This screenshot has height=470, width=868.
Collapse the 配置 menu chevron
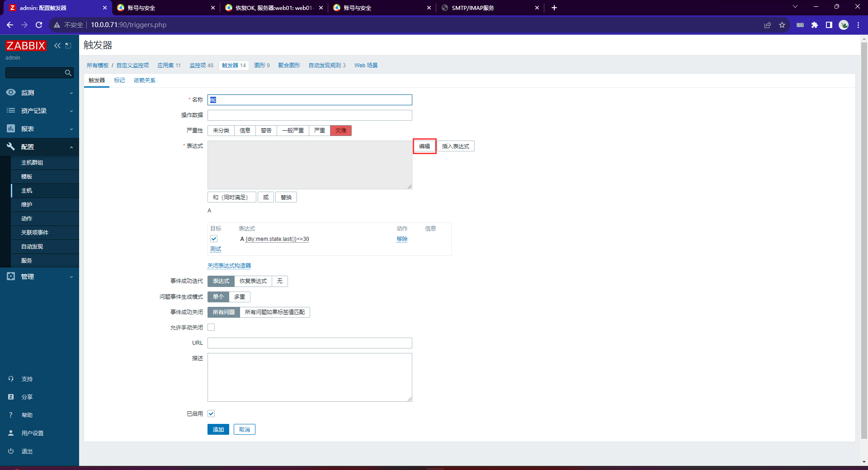(x=71, y=147)
